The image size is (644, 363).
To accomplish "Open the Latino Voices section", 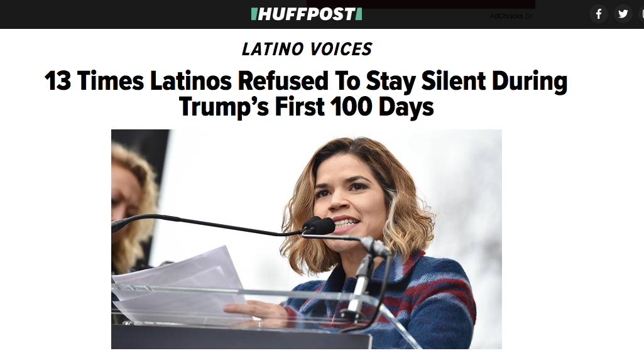I will click(307, 49).
